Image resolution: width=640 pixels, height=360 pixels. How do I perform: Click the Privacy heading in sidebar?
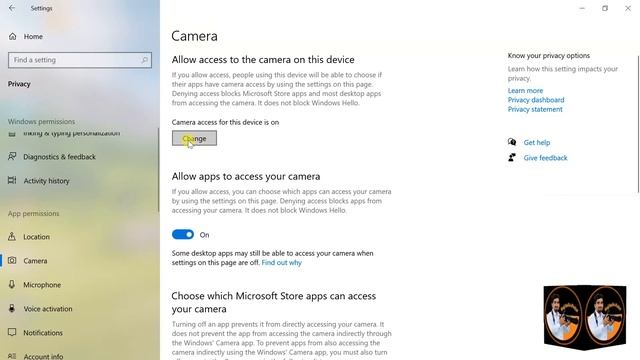click(19, 84)
